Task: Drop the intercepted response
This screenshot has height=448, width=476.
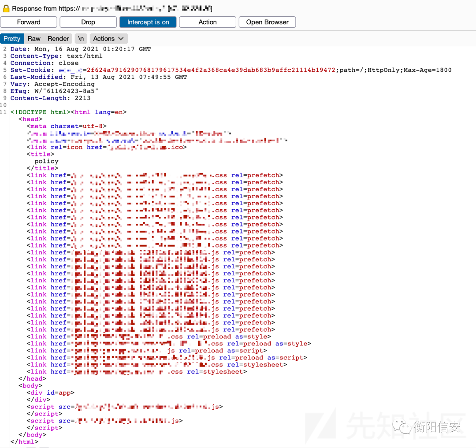Action: (88, 22)
